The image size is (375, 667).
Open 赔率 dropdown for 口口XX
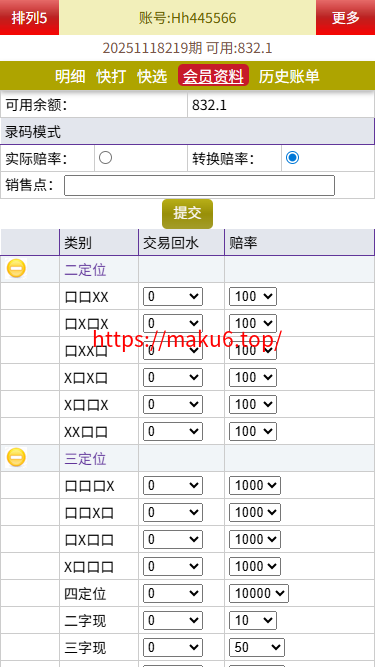coord(253,296)
